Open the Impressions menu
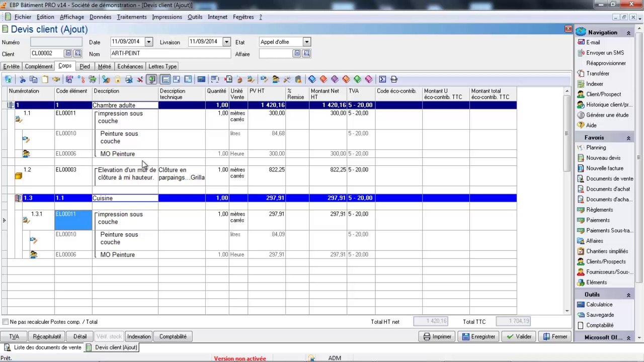The height and width of the screenshot is (362, 644). click(167, 17)
